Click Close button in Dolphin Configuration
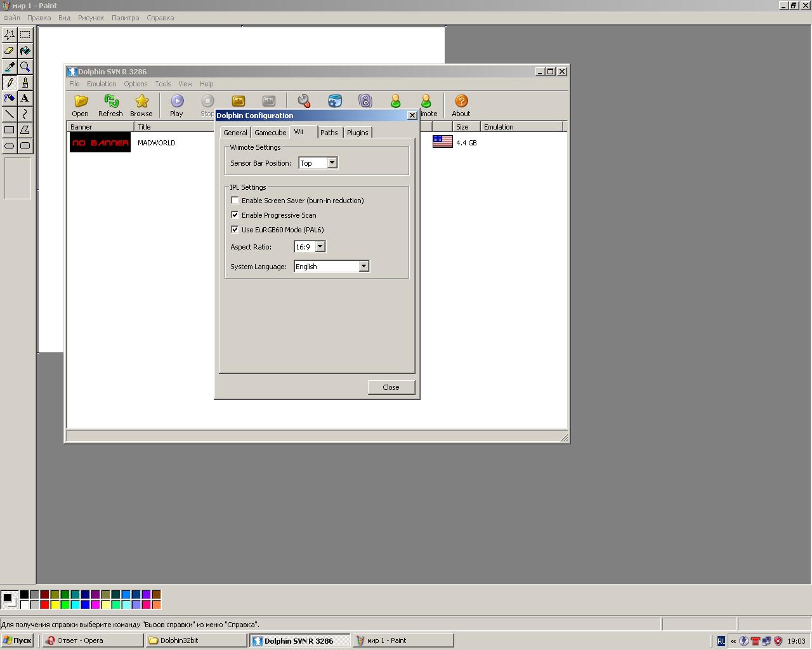Image resolution: width=812 pixels, height=650 pixels. coord(391,387)
